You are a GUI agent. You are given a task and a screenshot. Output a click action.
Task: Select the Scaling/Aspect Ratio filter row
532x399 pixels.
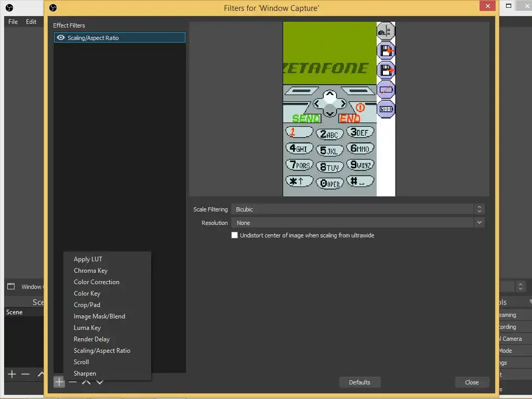pyautogui.click(x=119, y=37)
